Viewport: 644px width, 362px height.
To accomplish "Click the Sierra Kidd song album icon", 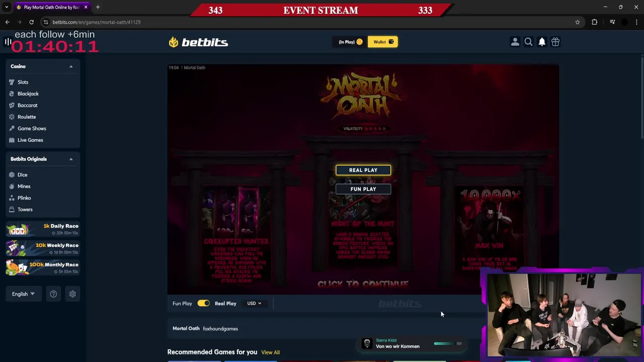I will coord(367,344).
